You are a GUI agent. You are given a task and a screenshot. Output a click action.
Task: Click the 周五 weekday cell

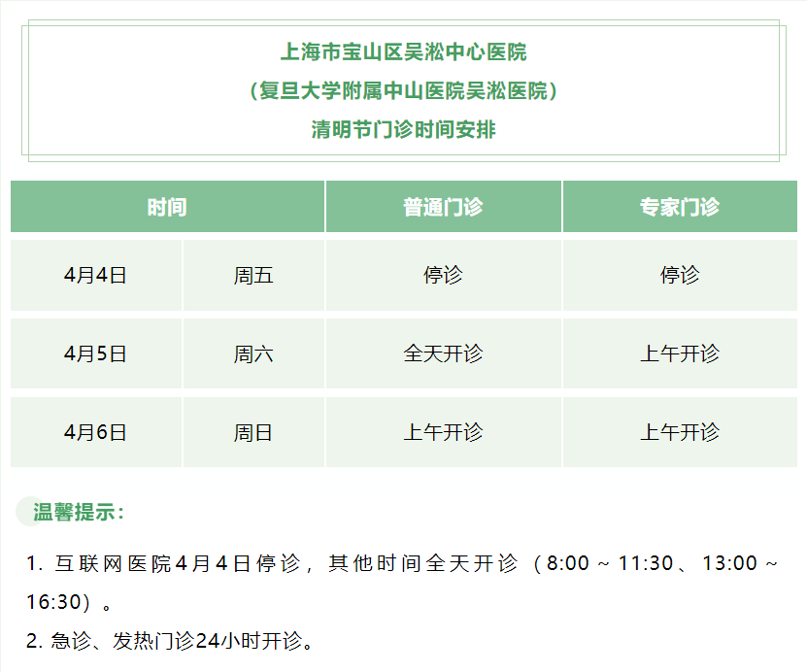[x=253, y=275]
